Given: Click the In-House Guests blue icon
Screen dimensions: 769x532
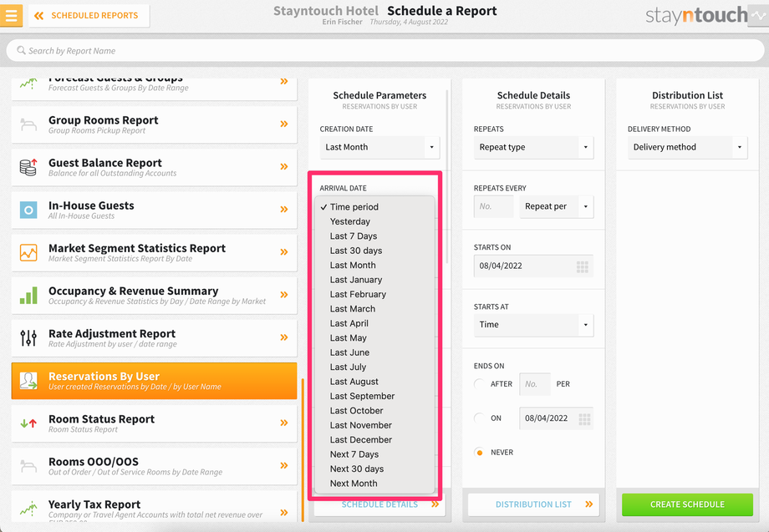Looking at the screenshot, I should (28, 210).
